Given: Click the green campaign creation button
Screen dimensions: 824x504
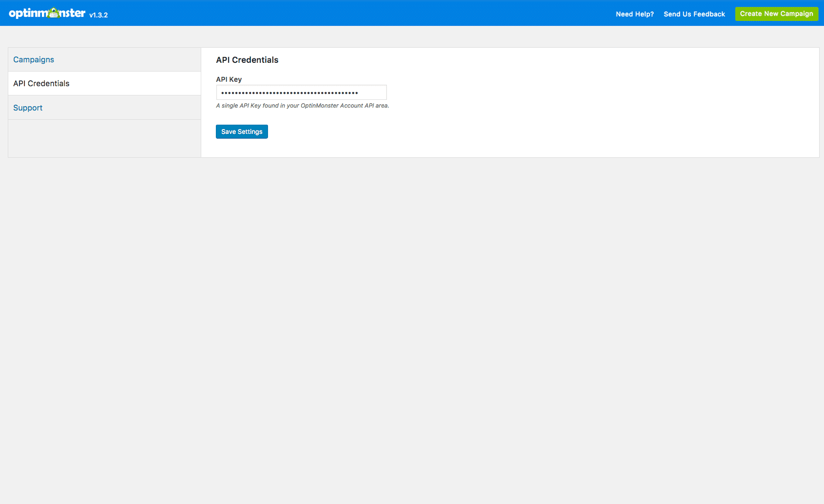Looking at the screenshot, I should pyautogui.click(x=776, y=14).
